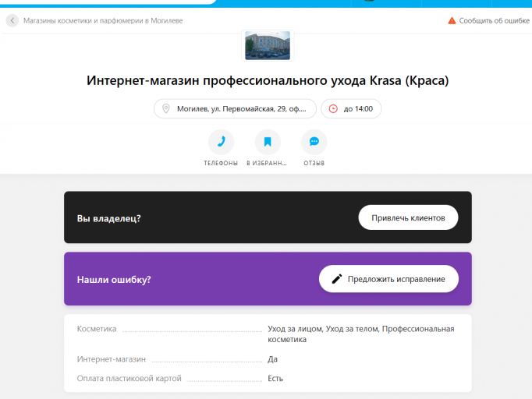Click the 'Интернет-магазин' attribute label
The image size is (532, 399).
click(112, 359)
